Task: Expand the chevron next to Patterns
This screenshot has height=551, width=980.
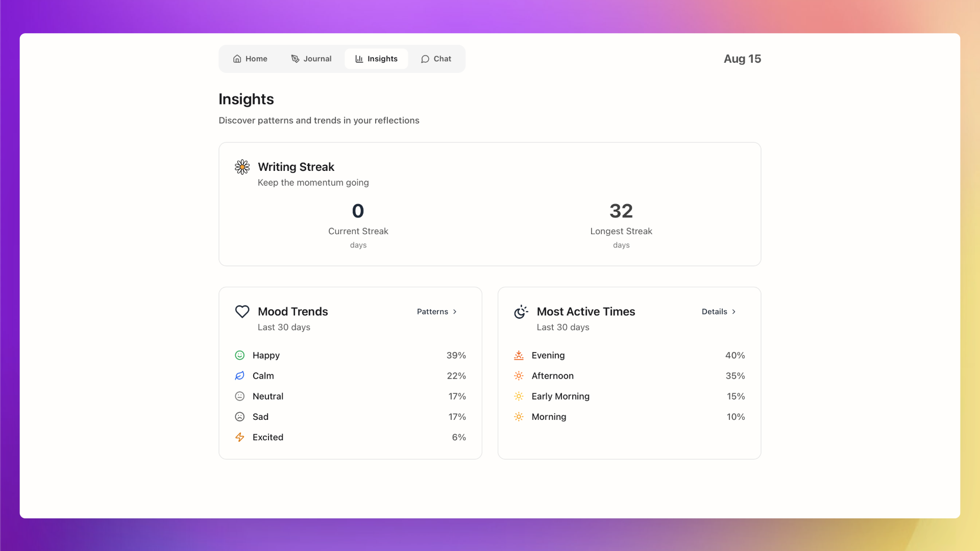Action: coord(455,312)
